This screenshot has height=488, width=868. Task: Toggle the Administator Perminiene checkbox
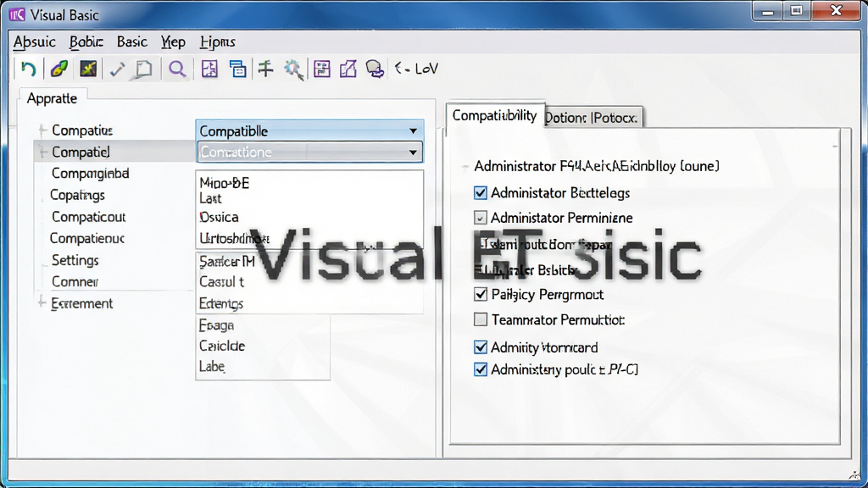pyautogui.click(x=481, y=218)
